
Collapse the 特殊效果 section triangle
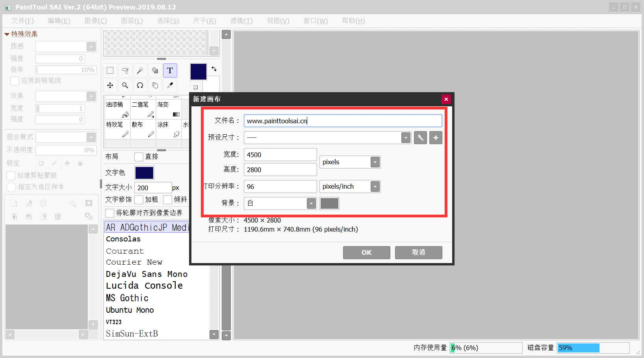(x=7, y=34)
